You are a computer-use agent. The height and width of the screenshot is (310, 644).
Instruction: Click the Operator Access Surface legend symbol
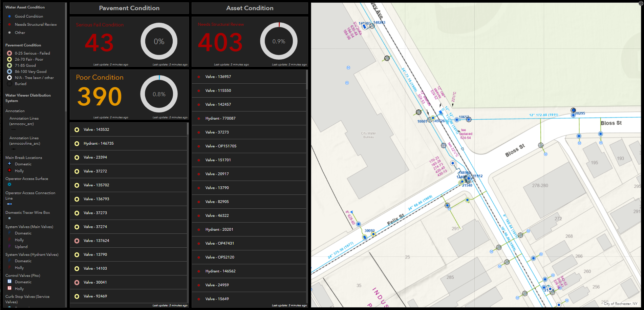tap(9, 184)
